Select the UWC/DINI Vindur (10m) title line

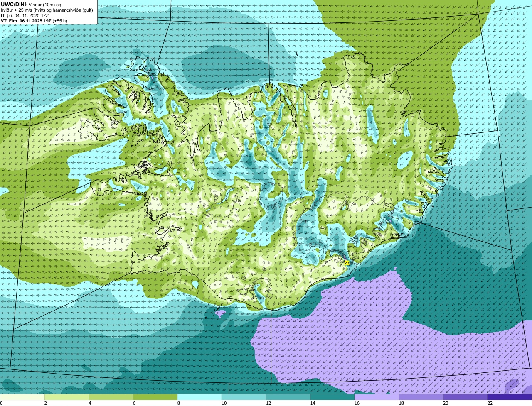(x=31, y=4)
